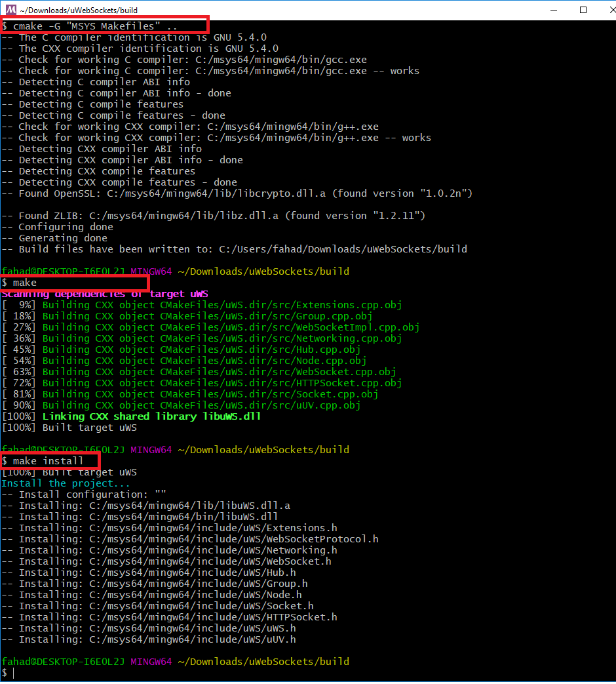Image resolution: width=616 pixels, height=684 pixels.
Task: Click the highlighted make command line
Action: (19, 283)
